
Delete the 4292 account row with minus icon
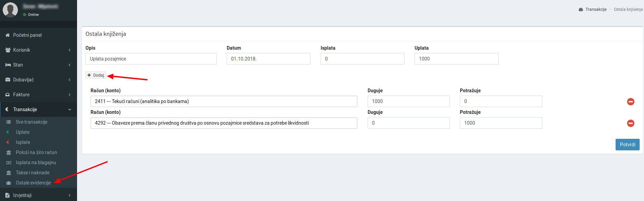click(630, 123)
